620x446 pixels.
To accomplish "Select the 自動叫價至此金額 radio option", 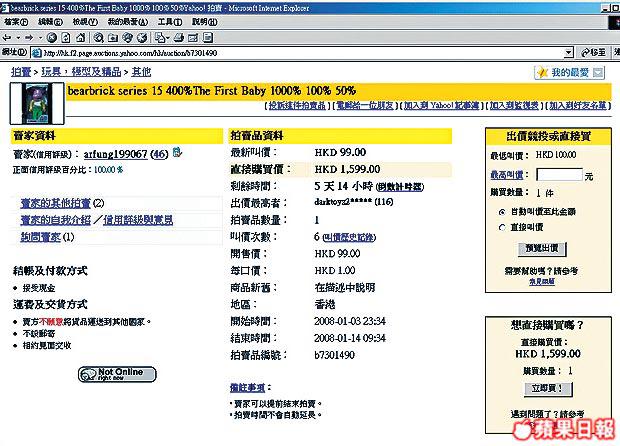I will coord(502,212).
